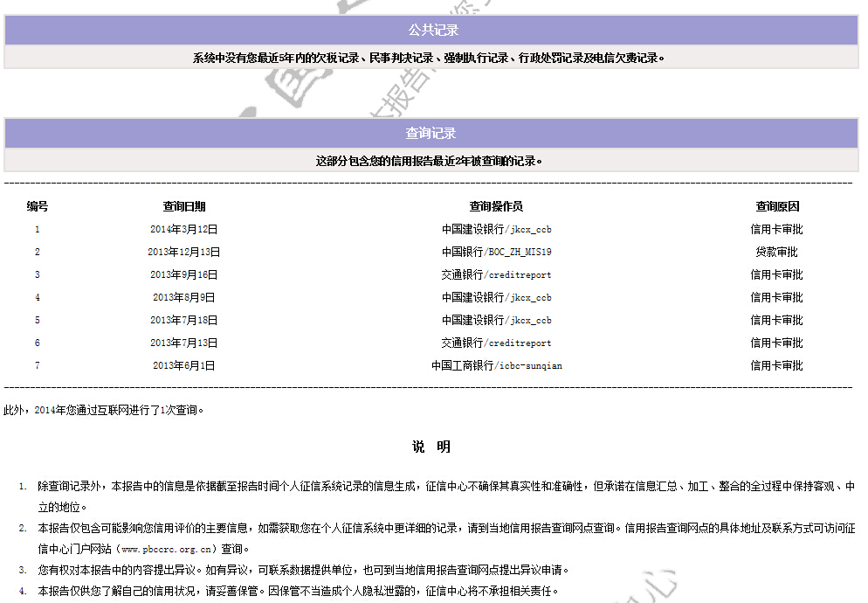Click 中国建设银行/jkcx_ccb in row 4
This screenshot has width=868, height=603.
pos(497,297)
